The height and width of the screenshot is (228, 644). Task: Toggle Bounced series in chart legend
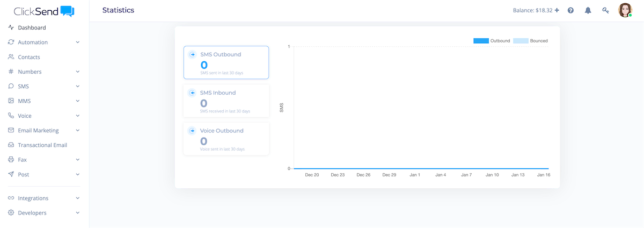[521, 41]
